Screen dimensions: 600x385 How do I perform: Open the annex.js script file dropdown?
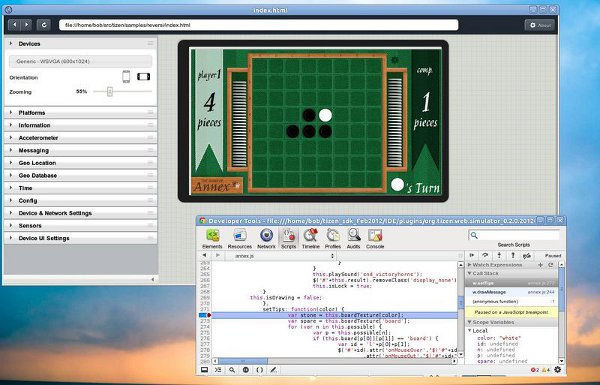284,256
